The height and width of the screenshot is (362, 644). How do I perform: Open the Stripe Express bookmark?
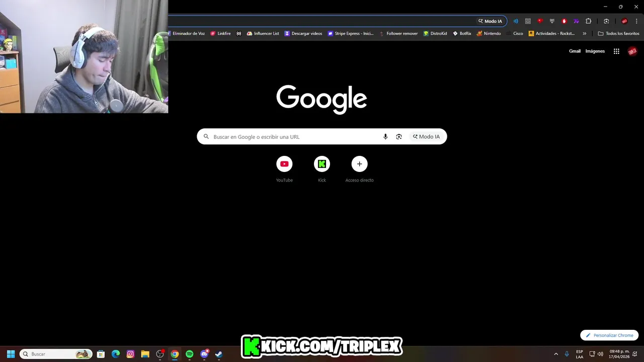[x=351, y=34]
